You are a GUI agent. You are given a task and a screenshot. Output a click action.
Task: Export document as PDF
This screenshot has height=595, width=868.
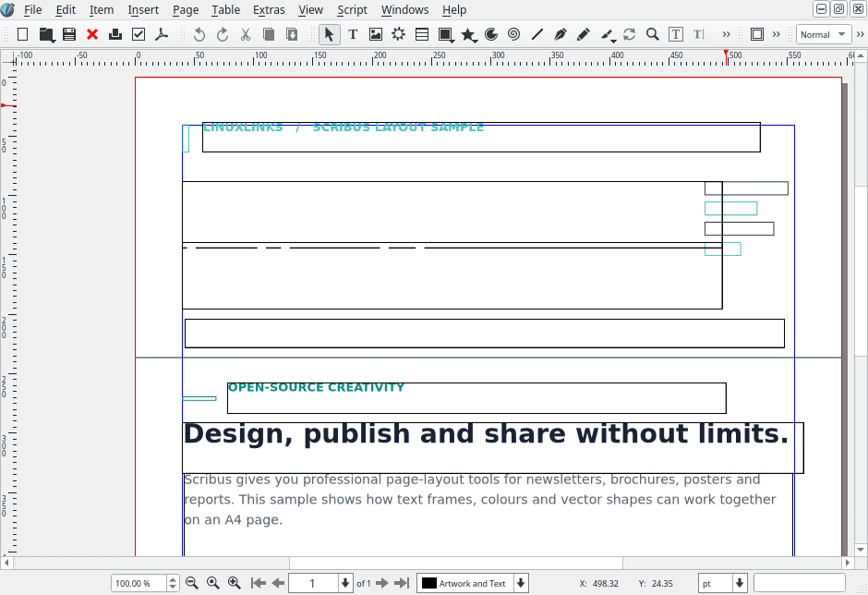(161, 34)
